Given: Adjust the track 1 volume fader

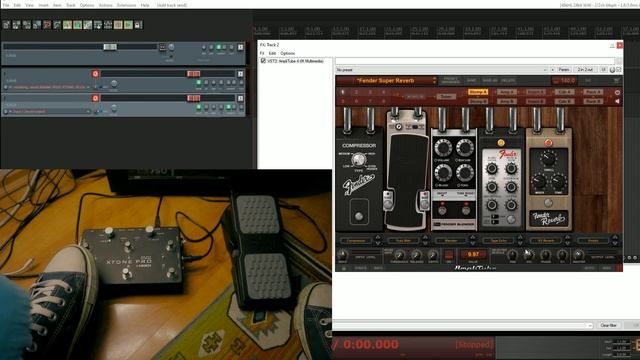Looking at the screenshot, I should tap(193, 74).
